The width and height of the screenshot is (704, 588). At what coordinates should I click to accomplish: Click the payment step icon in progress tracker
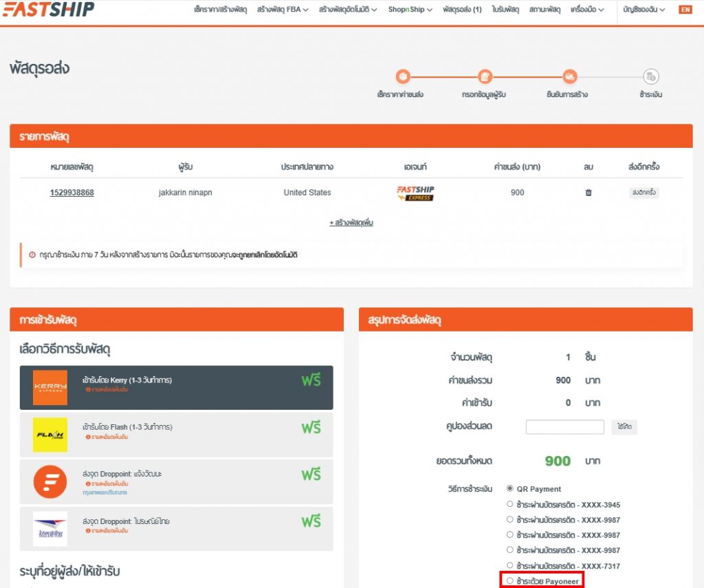pos(650,76)
